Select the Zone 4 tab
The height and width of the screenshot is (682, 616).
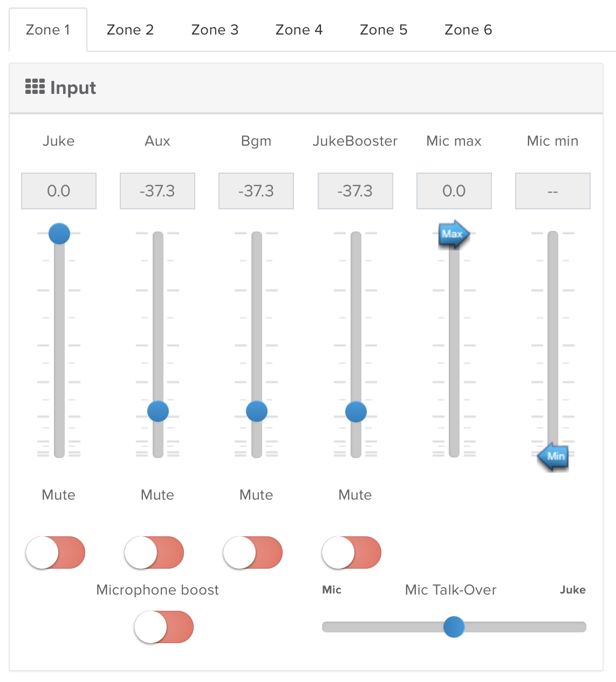(299, 30)
